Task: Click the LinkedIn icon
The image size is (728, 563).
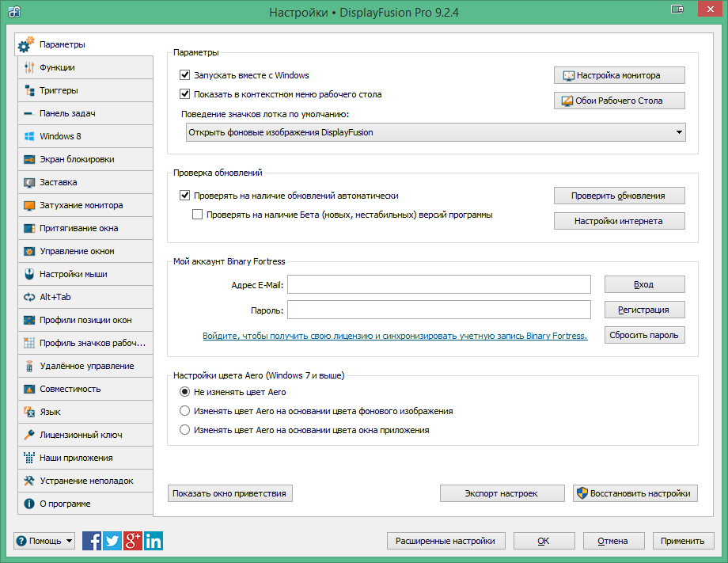Action: click(153, 541)
